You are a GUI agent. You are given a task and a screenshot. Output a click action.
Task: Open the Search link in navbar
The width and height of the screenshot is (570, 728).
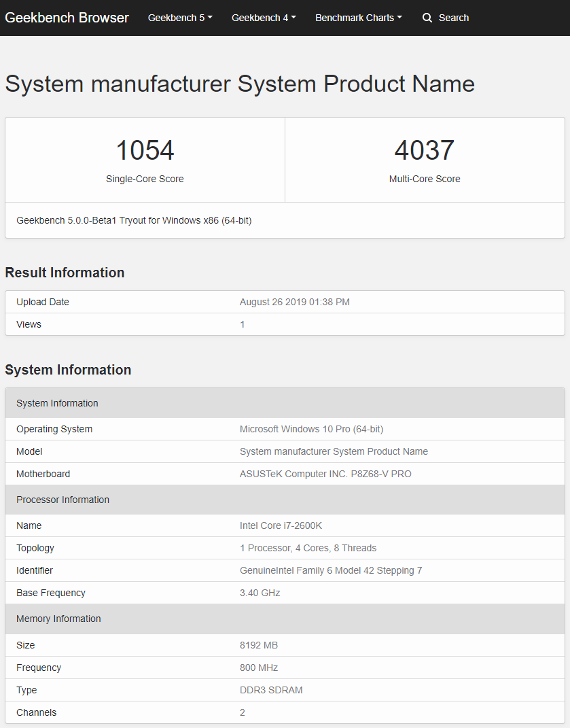point(454,18)
